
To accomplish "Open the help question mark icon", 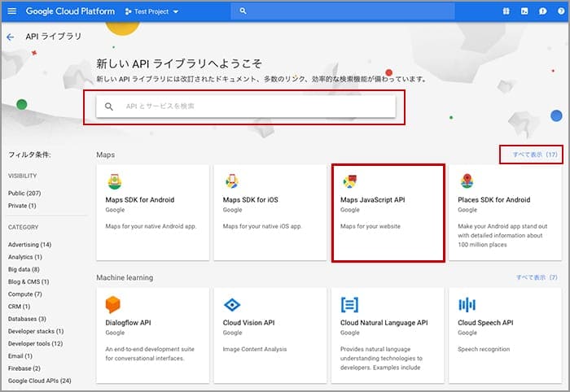I will pyautogui.click(x=561, y=11).
